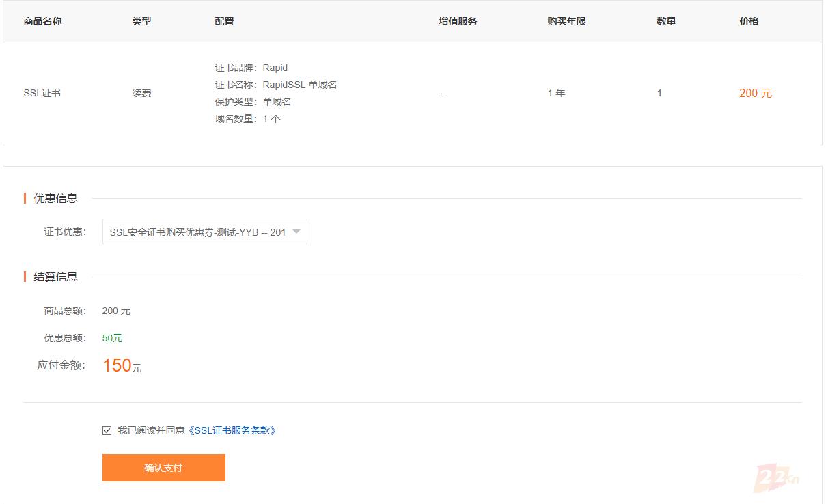Expand the 证书优惠 coupon selector arrow
This screenshot has height=504, width=828.
[296, 232]
